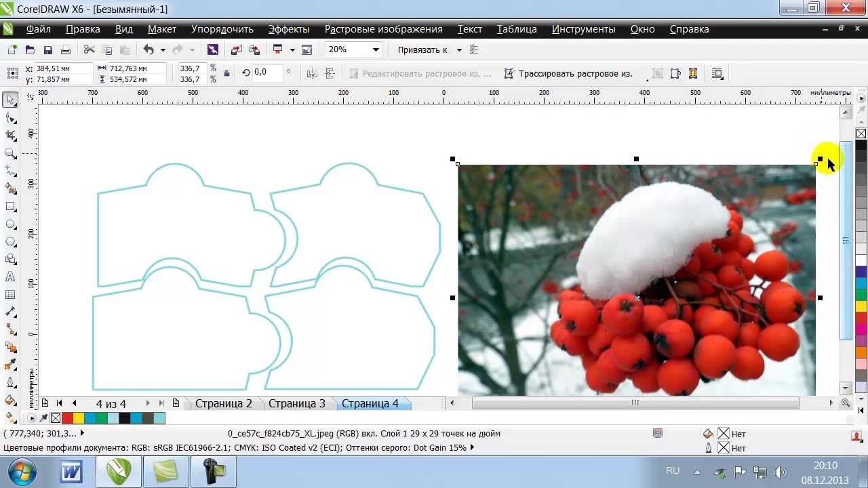Select the Outline pen tool
868x488 pixels.
[x=10, y=382]
